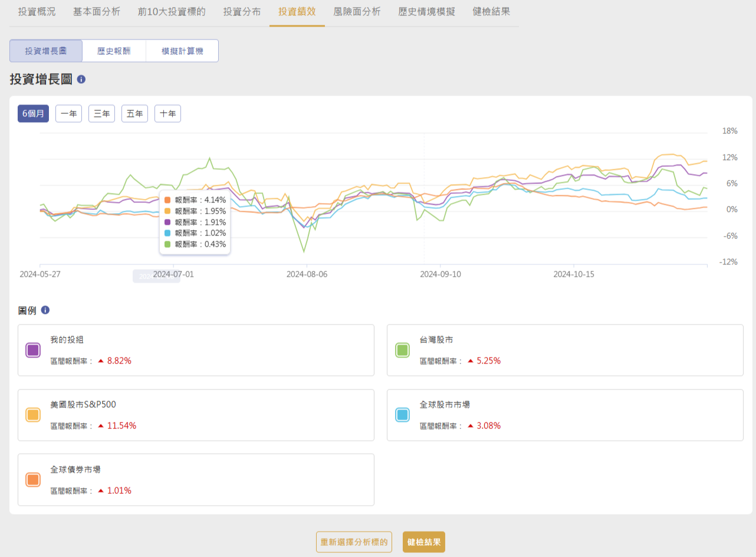Open 前10大投資標的 tab
This screenshot has height=557, width=756.
[172, 12]
